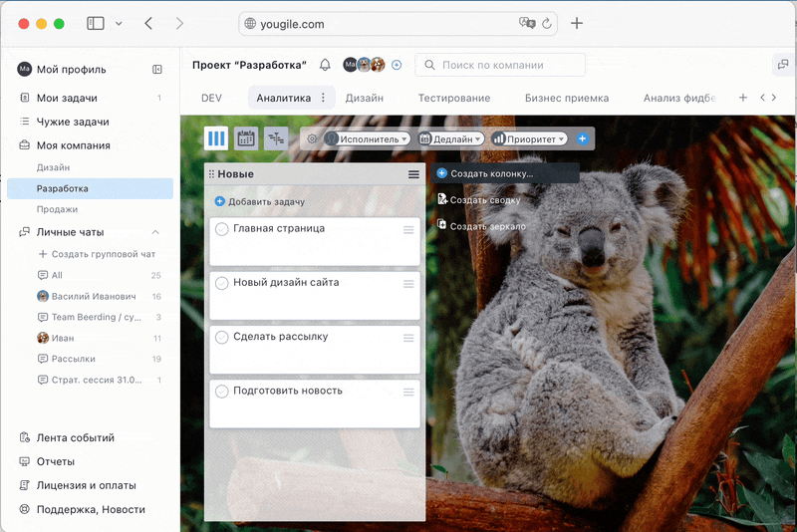Complete the Подготовить новость task

click(x=222, y=392)
